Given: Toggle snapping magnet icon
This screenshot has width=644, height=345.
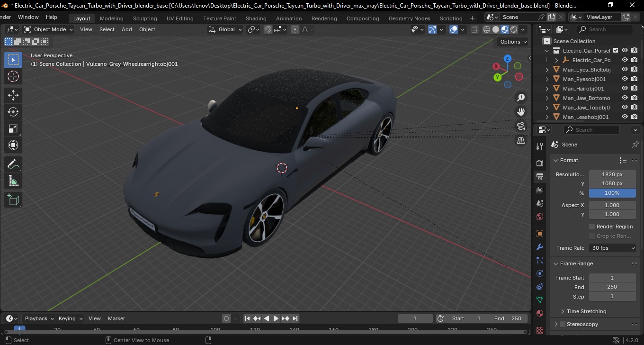Looking at the screenshot, I should point(268,29).
